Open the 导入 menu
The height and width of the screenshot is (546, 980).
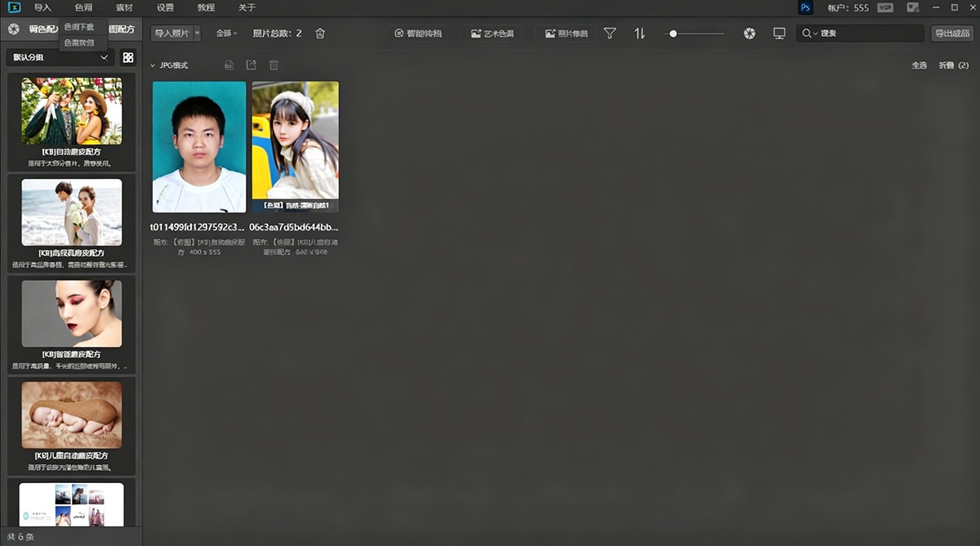pos(42,7)
